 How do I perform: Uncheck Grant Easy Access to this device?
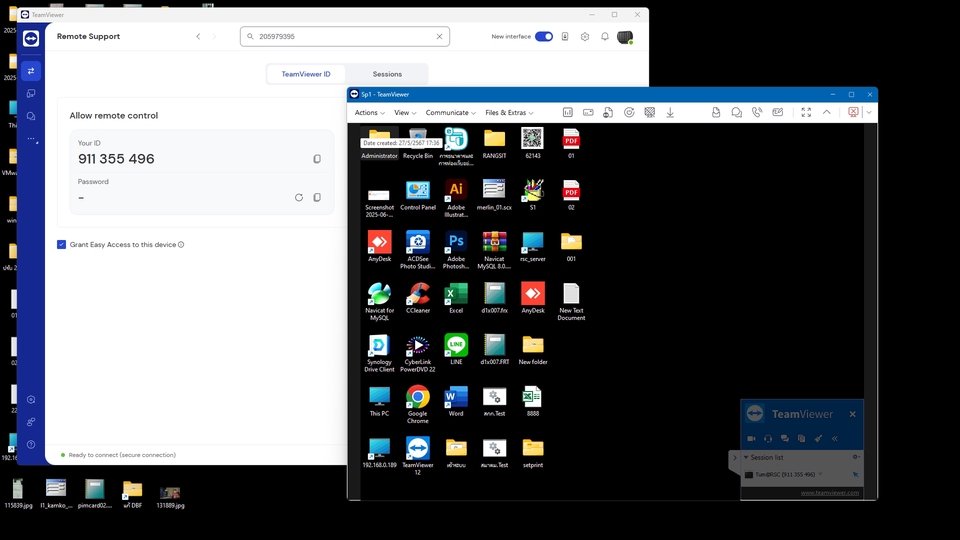click(x=62, y=244)
